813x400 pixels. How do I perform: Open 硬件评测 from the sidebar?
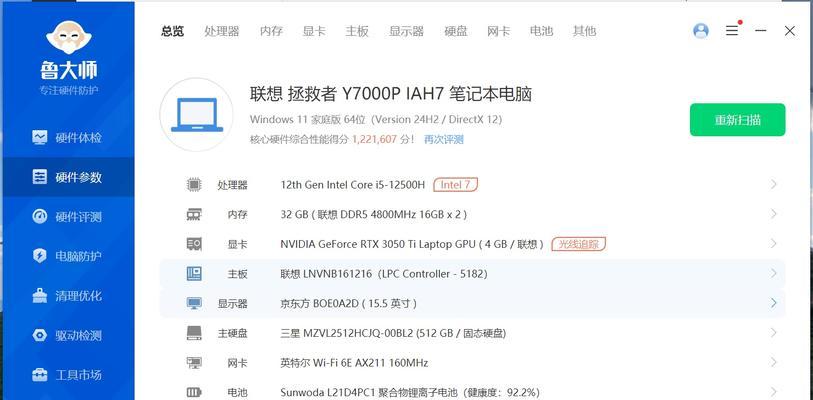67,217
